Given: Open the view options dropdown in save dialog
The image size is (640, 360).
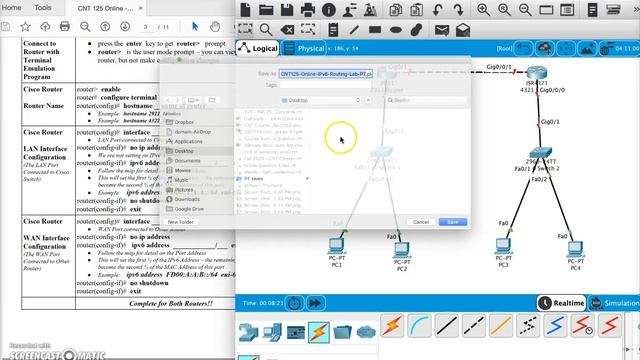Looking at the screenshot, I should 193,100.
